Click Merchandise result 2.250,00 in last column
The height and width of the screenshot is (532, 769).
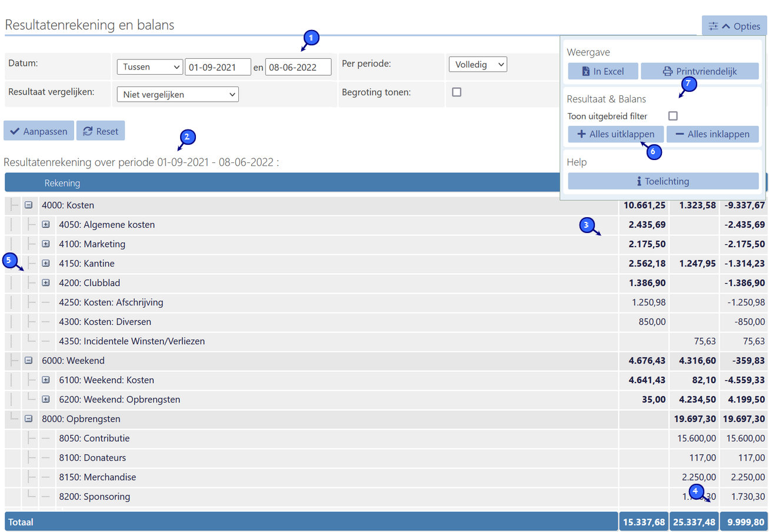(747, 477)
